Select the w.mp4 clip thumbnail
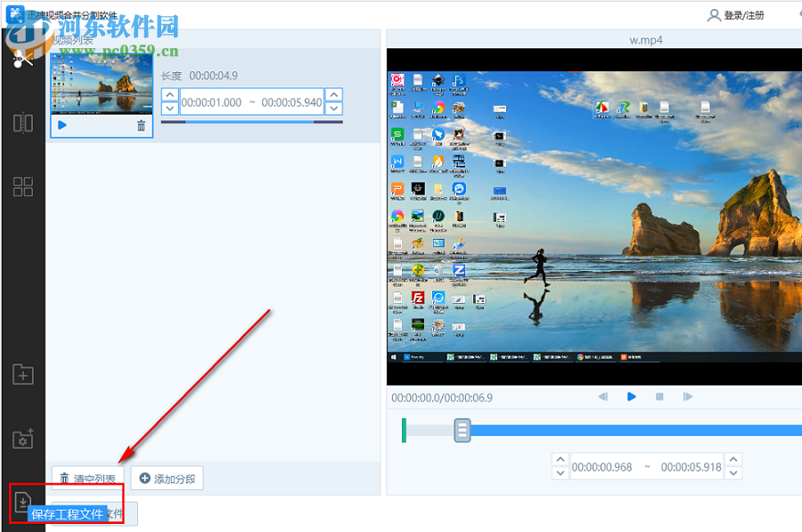The width and height of the screenshot is (802, 532). 102,84
